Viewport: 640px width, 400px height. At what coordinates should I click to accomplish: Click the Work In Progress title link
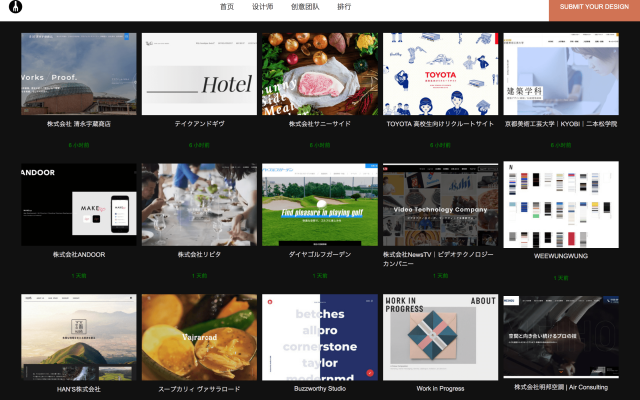point(440,389)
